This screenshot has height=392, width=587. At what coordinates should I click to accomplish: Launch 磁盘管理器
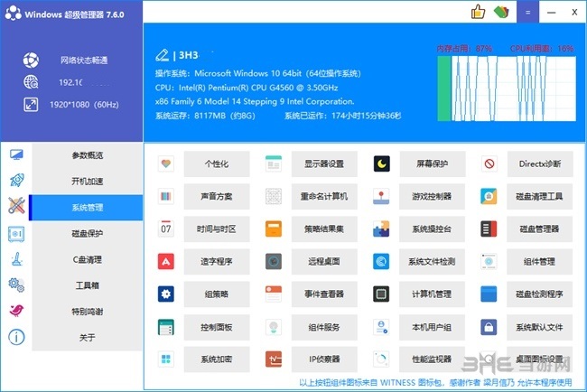(539, 229)
